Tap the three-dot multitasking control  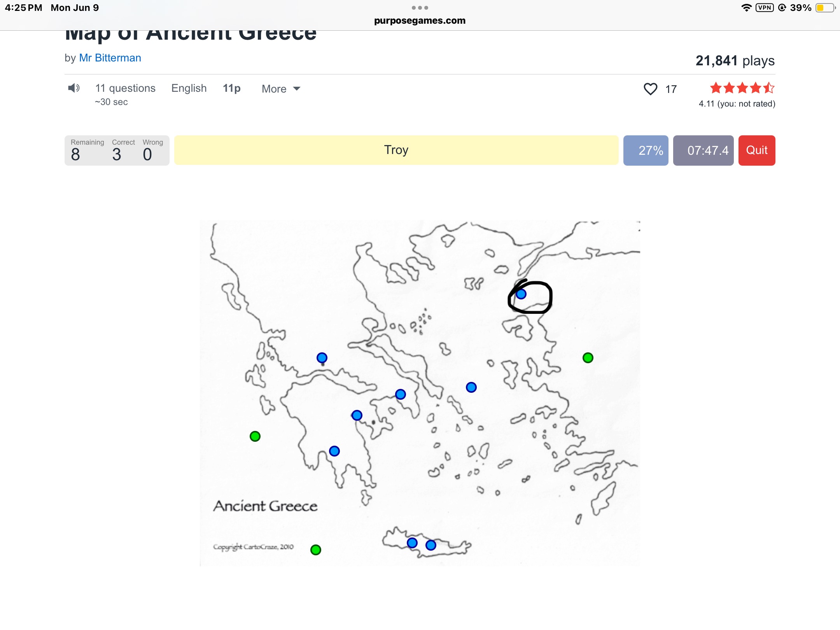pos(420,8)
